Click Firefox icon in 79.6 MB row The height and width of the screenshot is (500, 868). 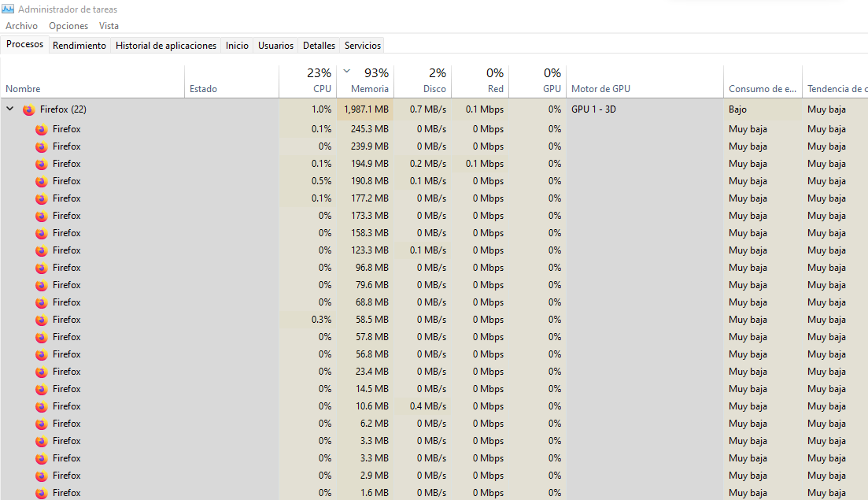coord(41,286)
